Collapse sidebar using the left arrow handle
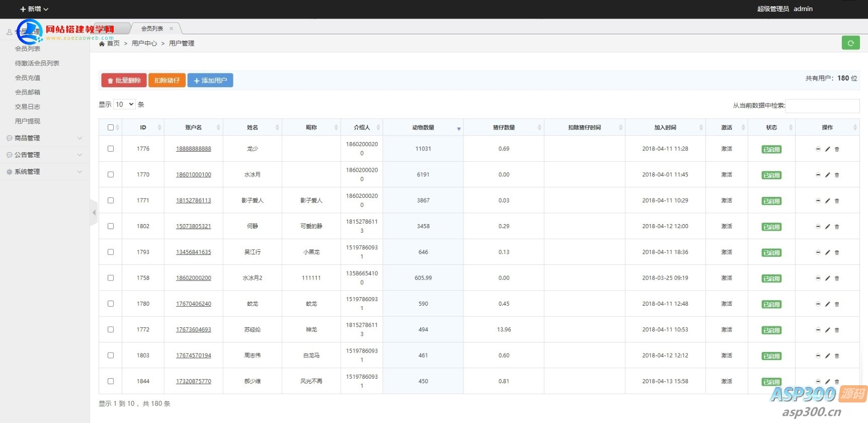Screen dimensions: 868x423 pyautogui.click(x=94, y=213)
